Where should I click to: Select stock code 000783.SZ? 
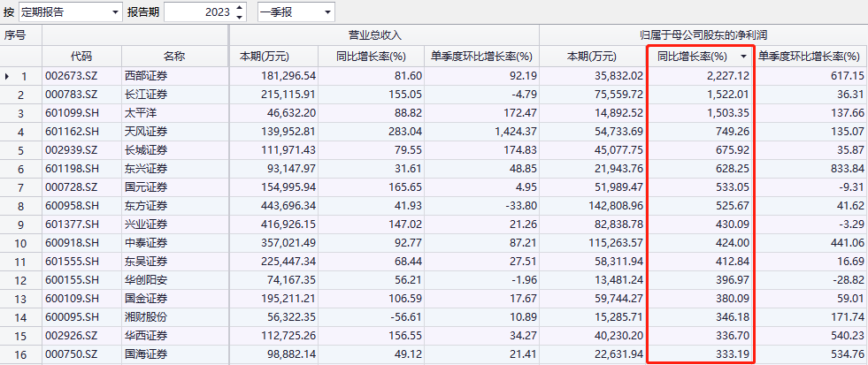click(x=70, y=95)
